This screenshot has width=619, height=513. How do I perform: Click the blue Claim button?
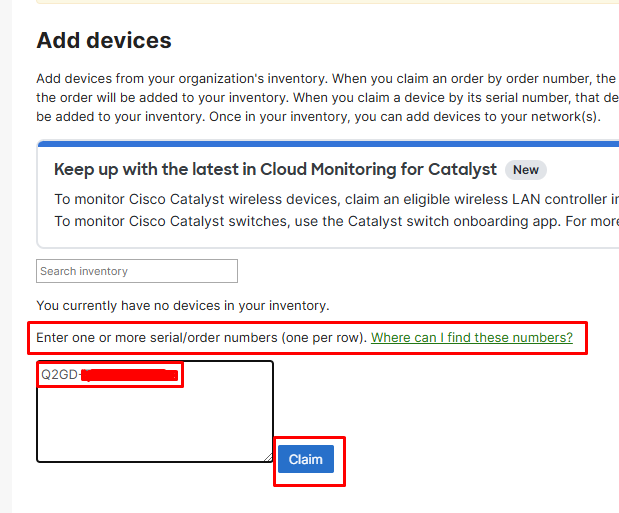306,459
